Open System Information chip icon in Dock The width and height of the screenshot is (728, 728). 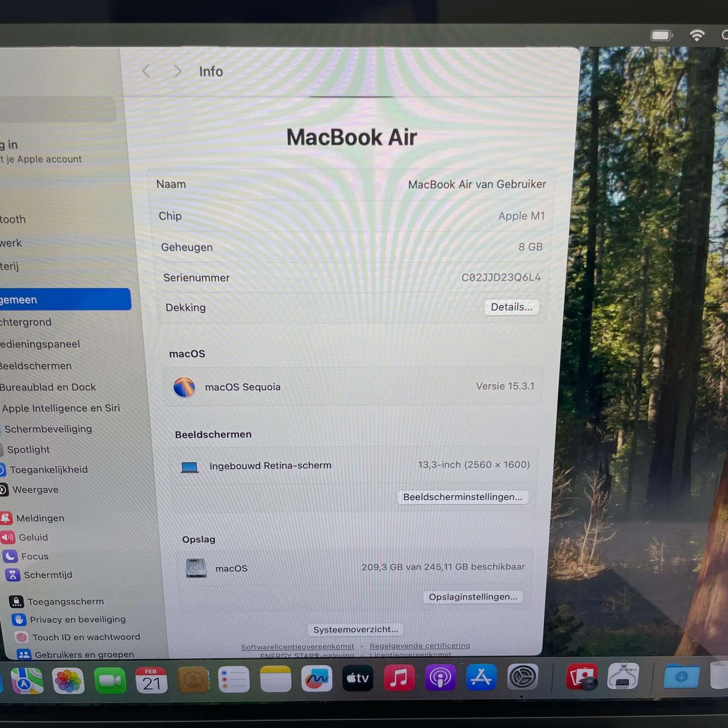(x=623, y=676)
